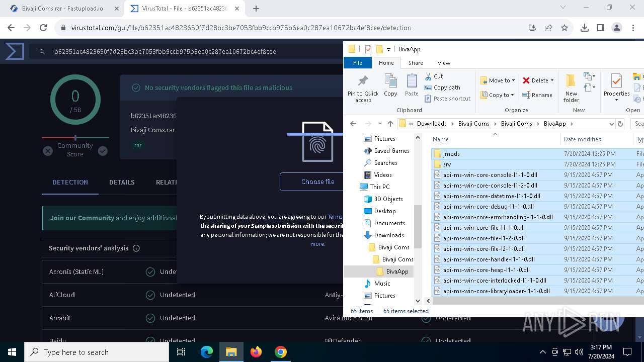The height and width of the screenshot is (362, 644).
Task: Click the Date modified column header
Action: point(583,139)
